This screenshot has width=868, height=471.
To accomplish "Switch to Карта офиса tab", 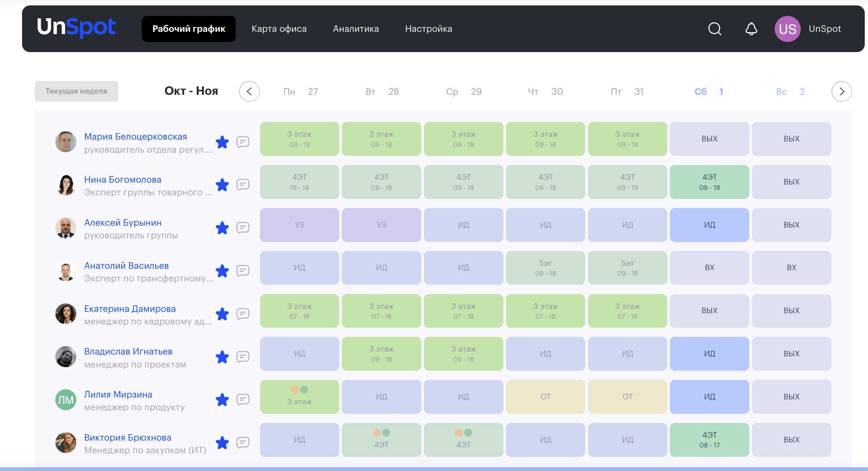I will click(279, 29).
